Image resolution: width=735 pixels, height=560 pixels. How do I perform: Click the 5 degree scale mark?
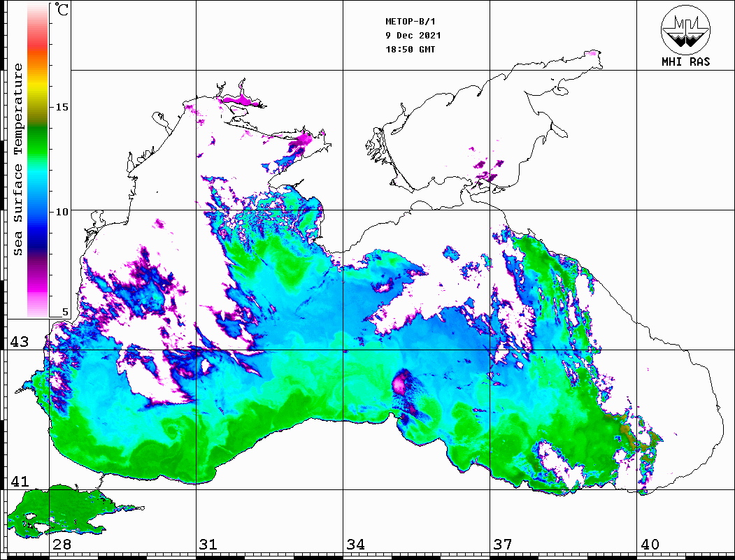point(65,312)
